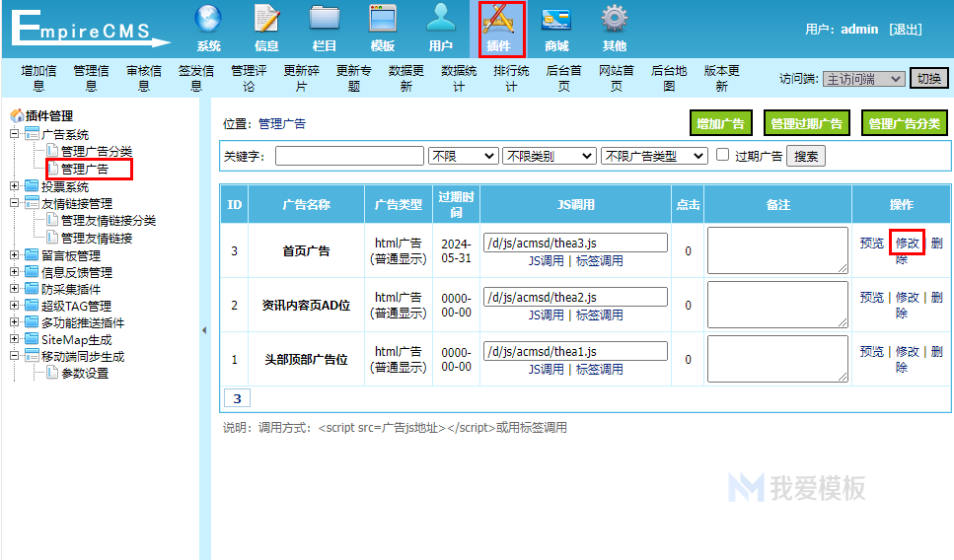Screen dimensions: 954x560
Task: Open the 信息 notepad icon
Action: tap(266, 19)
